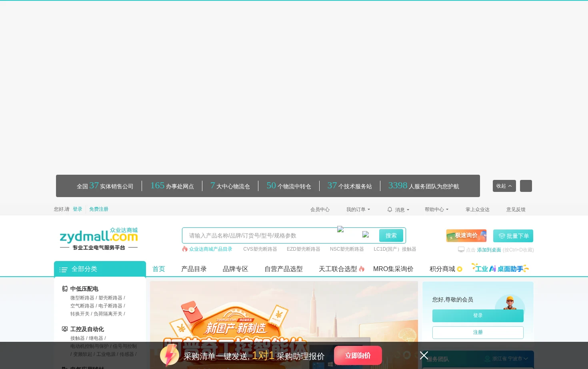The width and height of the screenshot is (588, 369).
Task: Open 工业Ai桌面助手 link
Action: click(500, 268)
